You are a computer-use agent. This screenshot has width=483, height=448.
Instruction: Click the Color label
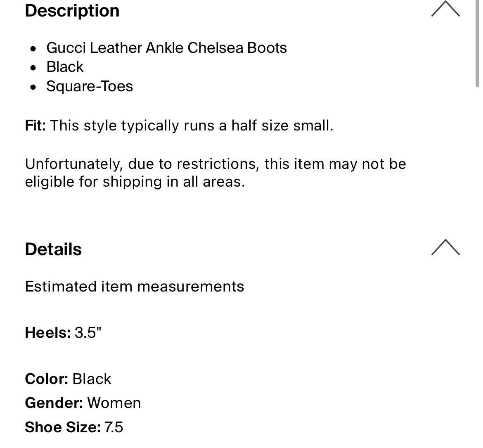coord(47,379)
